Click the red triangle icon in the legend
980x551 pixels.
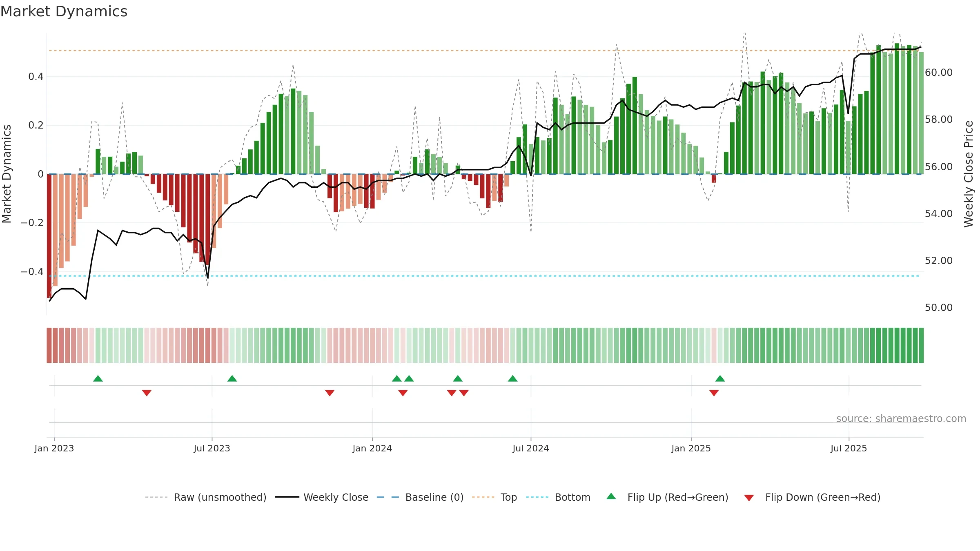point(749,498)
